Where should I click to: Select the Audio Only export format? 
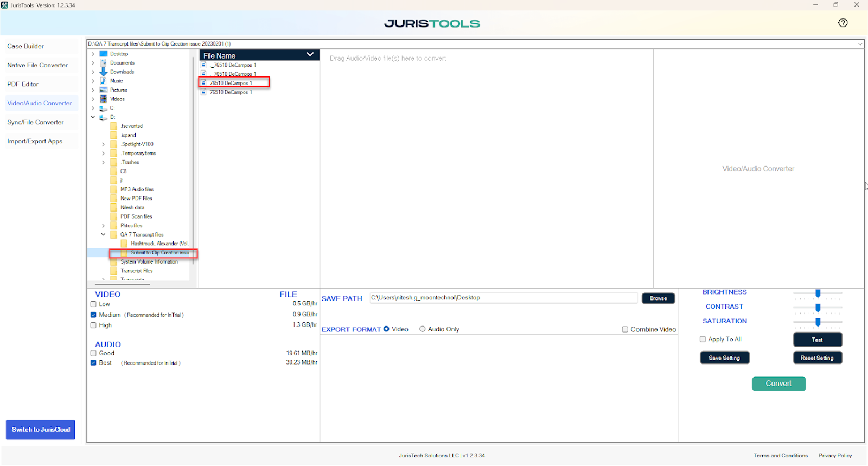tap(422, 329)
